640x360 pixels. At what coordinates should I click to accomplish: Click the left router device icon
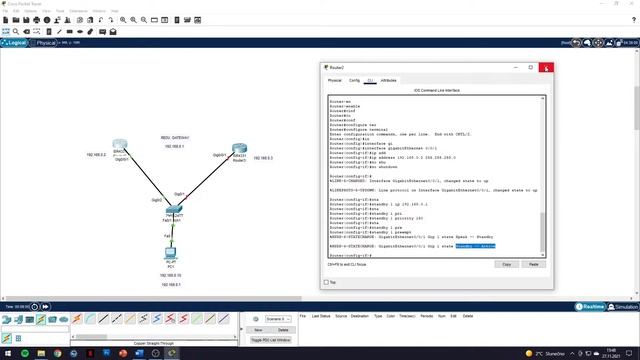(120, 144)
